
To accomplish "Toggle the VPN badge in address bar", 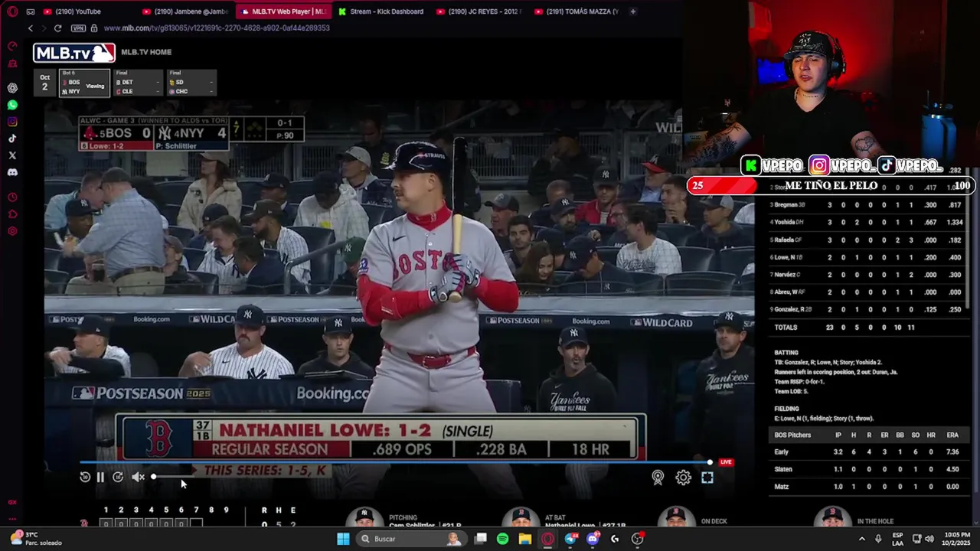I will (x=78, y=28).
